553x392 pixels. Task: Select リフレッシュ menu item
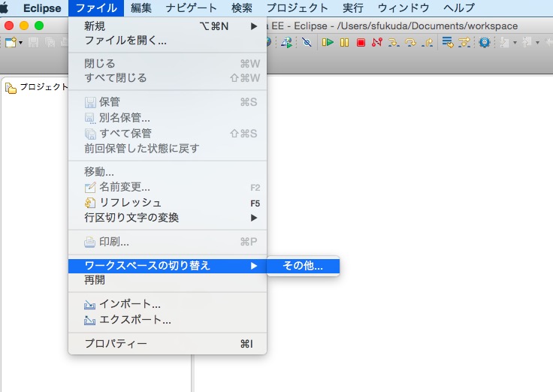click(x=168, y=203)
